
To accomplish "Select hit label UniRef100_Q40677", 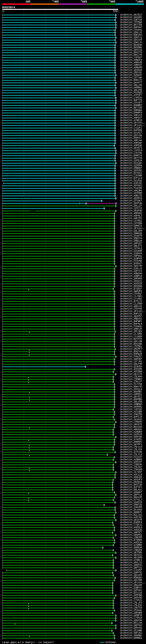I will pos(131,82).
